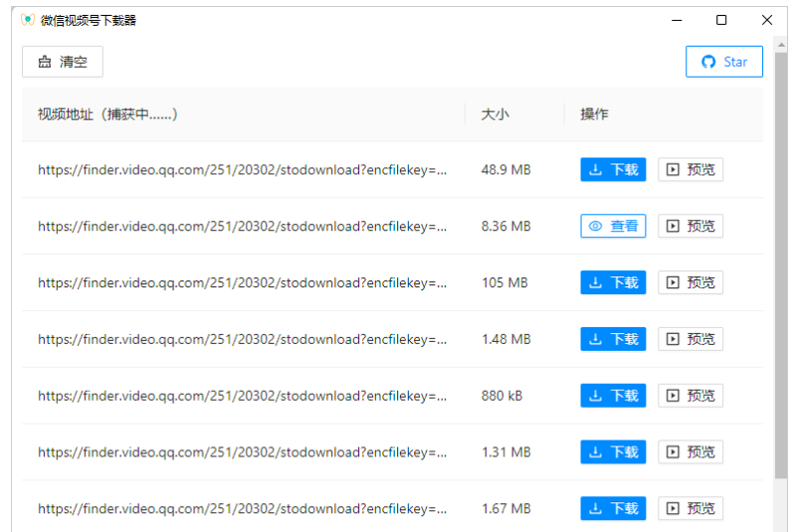Click the 880 kB size cell
Screen dimensions: 800x532
[x=502, y=396]
